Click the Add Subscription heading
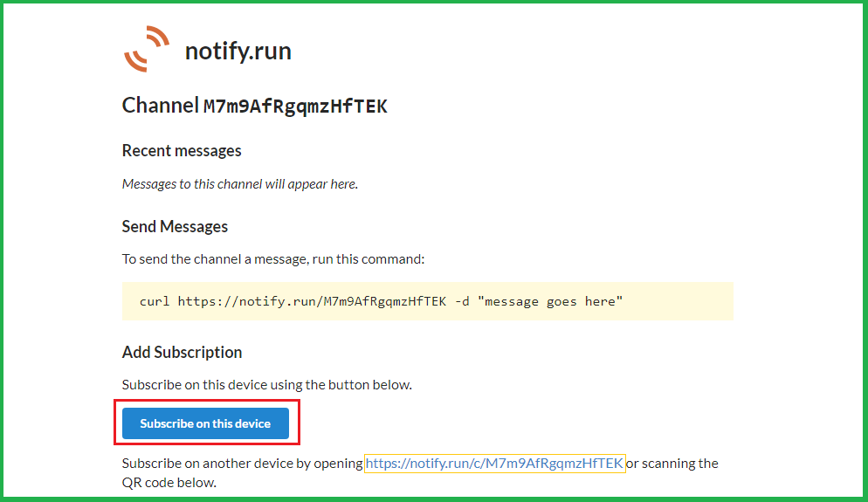The height and width of the screenshot is (502, 868). pyautogui.click(x=182, y=353)
